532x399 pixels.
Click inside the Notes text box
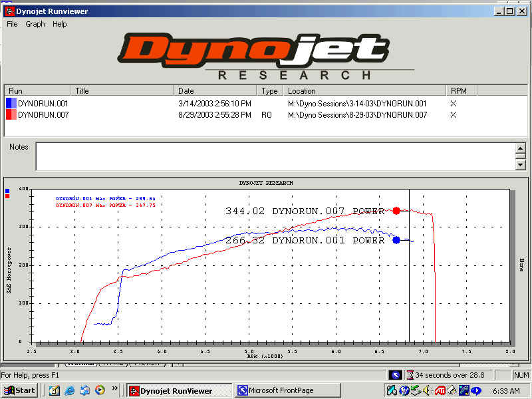coord(275,156)
